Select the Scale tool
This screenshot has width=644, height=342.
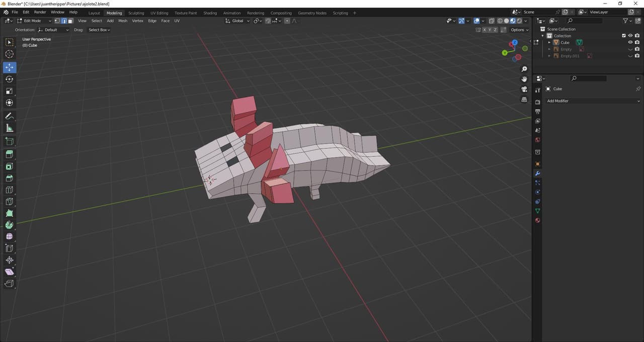click(10, 91)
